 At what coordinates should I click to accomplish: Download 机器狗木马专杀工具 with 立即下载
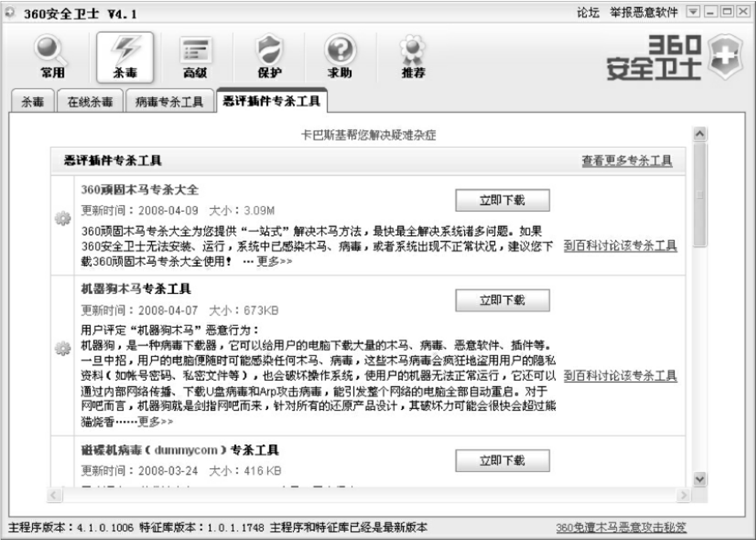(x=503, y=300)
